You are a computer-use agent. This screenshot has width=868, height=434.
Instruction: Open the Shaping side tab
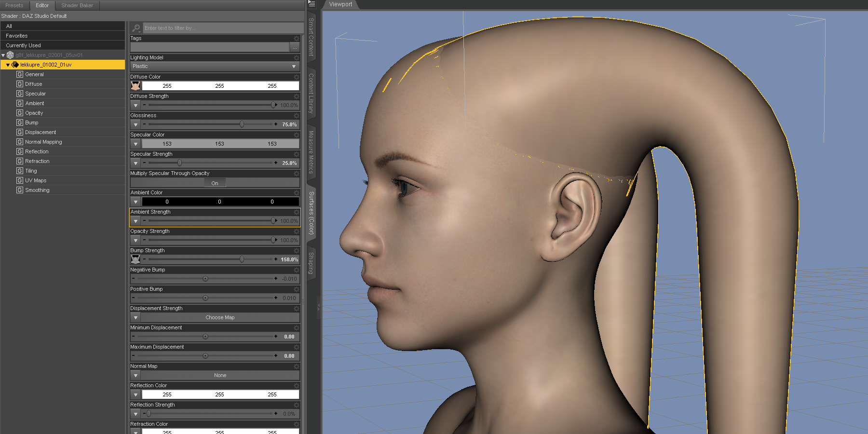[x=311, y=263]
